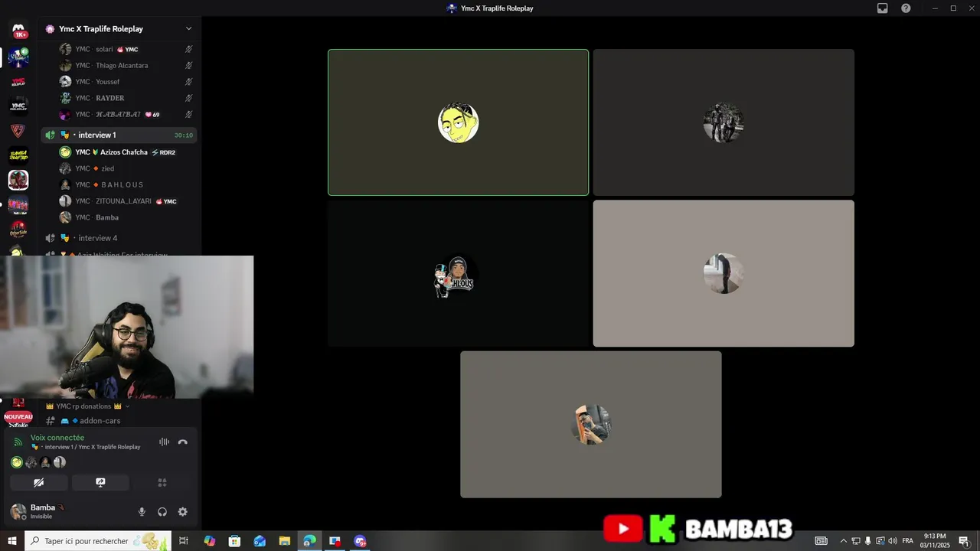This screenshot has height=551, width=980.
Task: Focus the light gray participant tile
Action: tap(724, 273)
